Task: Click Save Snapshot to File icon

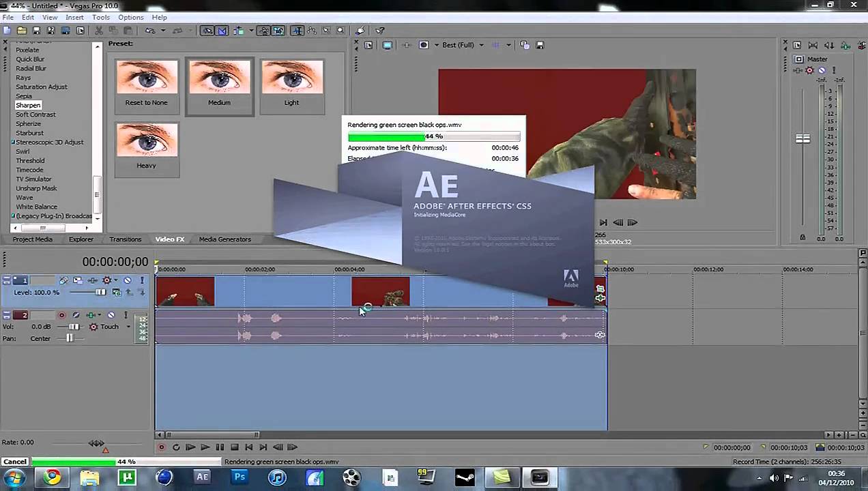Action: tap(540, 45)
